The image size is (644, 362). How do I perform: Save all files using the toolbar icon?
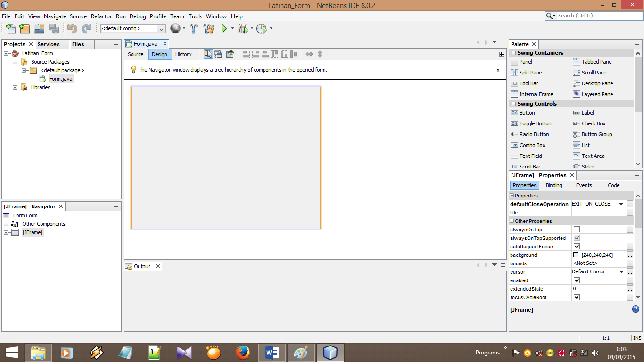pyautogui.click(x=54, y=29)
